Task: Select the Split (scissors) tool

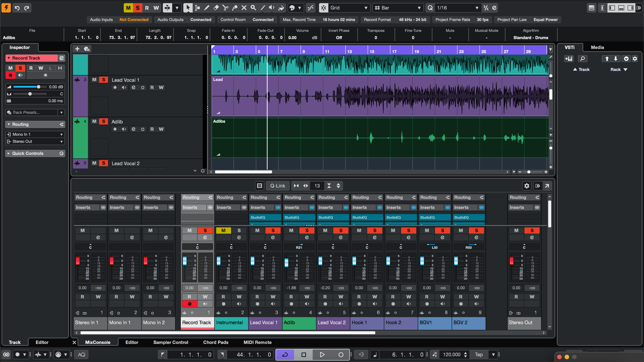Action: point(225,8)
